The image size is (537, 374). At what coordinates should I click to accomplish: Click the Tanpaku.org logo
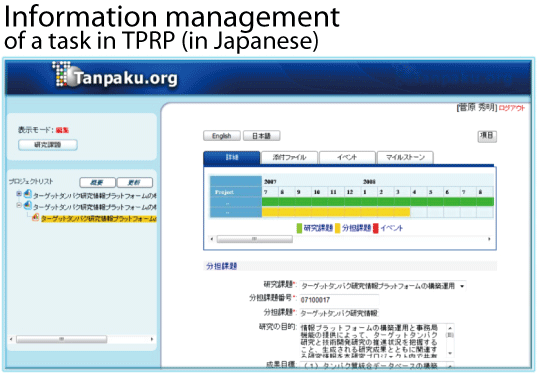115,74
